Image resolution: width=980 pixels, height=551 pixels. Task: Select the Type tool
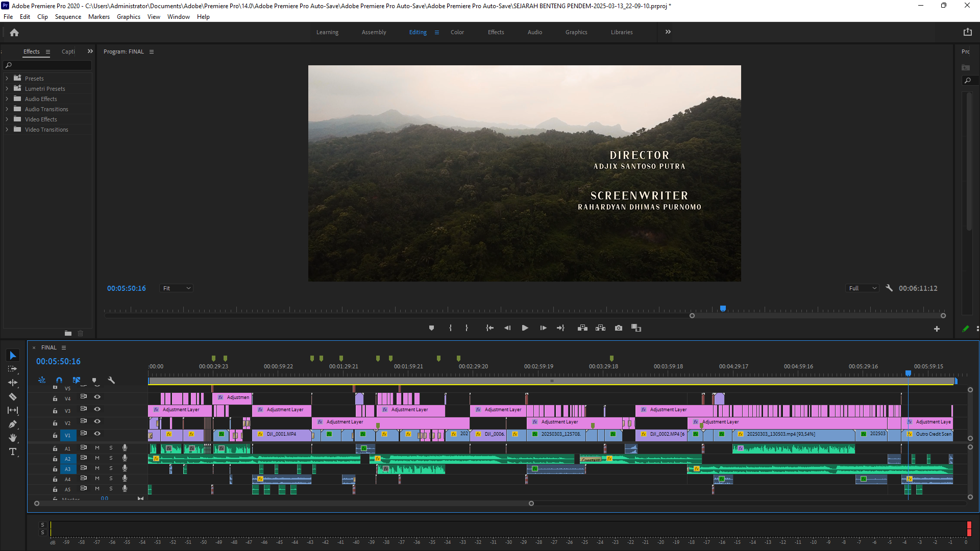pyautogui.click(x=13, y=452)
